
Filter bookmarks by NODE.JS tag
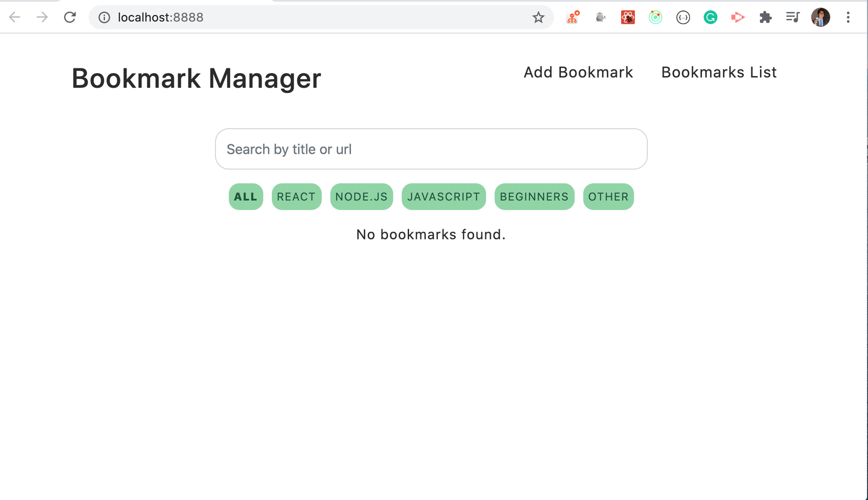coord(361,197)
